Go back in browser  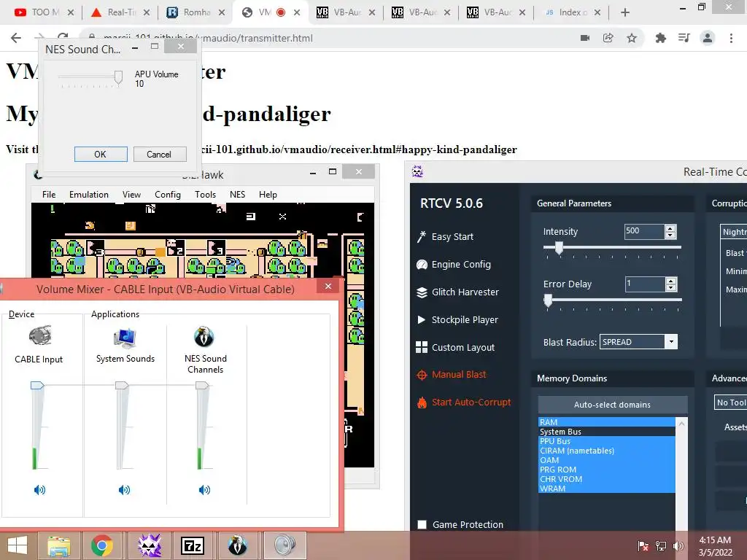pyautogui.click(x=16, y=38)
